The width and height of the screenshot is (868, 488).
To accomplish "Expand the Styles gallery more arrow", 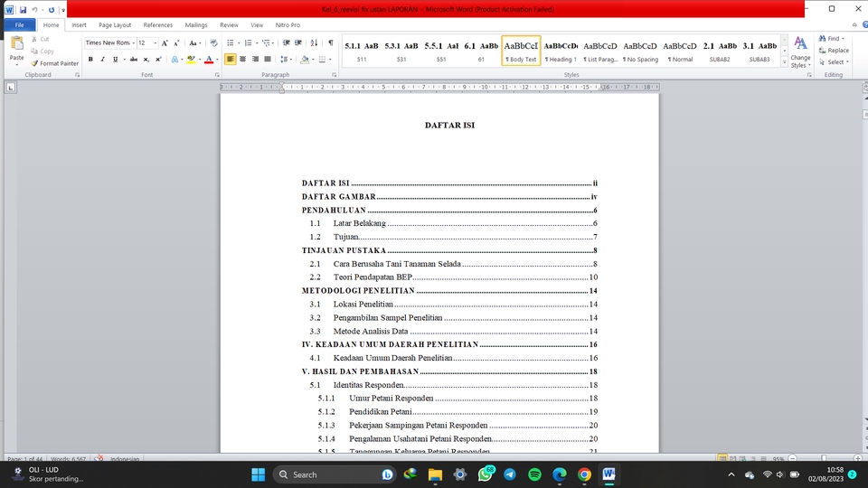I will (785, 62).
